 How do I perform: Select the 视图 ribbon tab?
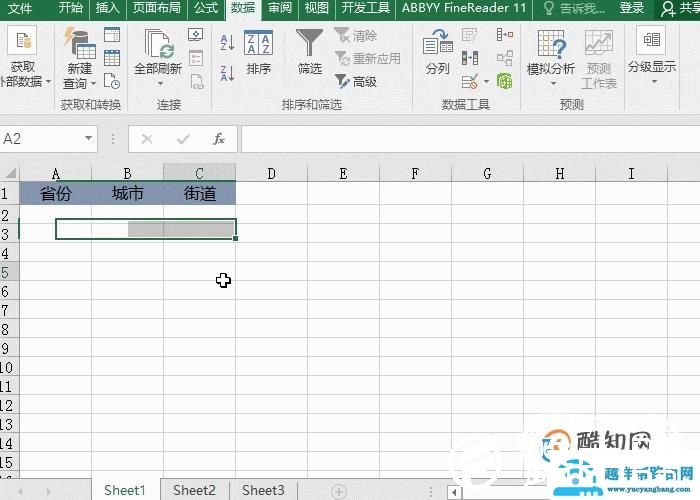pos(317,8)
